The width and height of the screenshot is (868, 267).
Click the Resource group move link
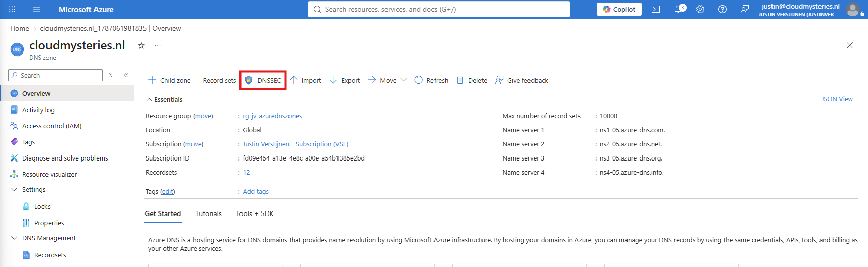coord(203,116)
